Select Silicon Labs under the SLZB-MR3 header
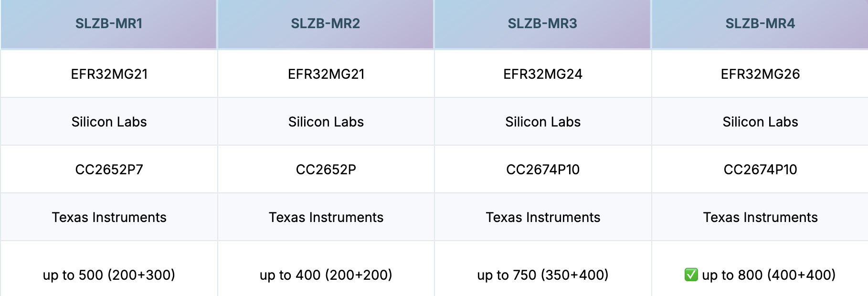Image resolution: width=868 pixels, height=296 pixels. point(543,122)
